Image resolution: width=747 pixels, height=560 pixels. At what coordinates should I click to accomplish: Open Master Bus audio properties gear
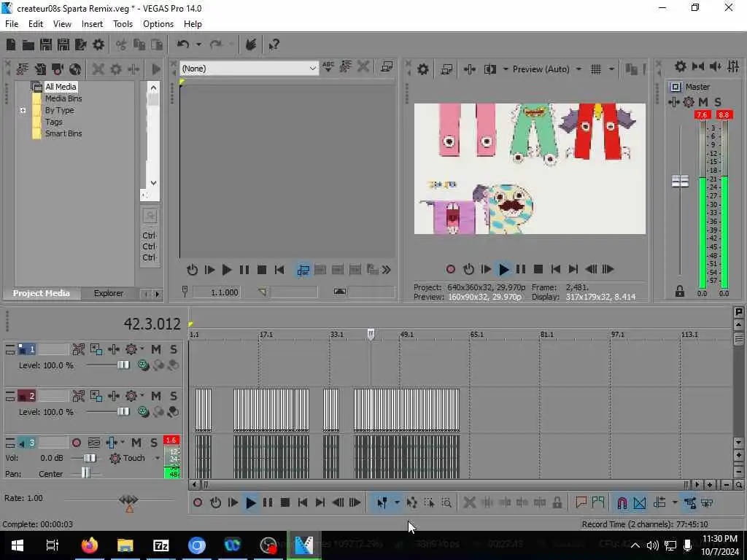click(681, 66)
